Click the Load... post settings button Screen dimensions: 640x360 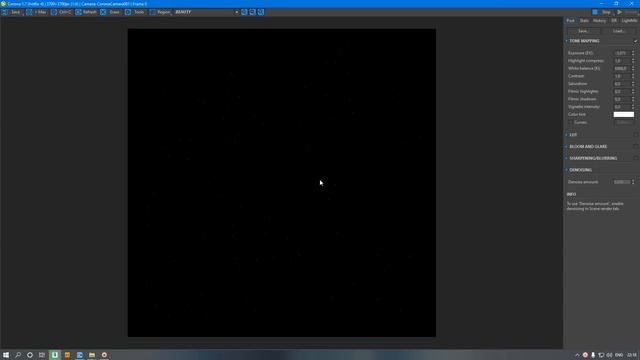(619, 31)
